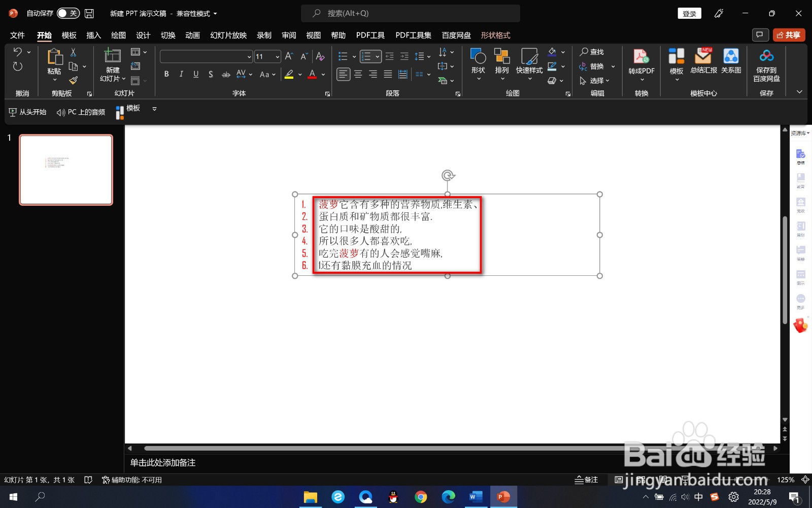Click the Paste clipboard icon

click(x=54, y=57)
